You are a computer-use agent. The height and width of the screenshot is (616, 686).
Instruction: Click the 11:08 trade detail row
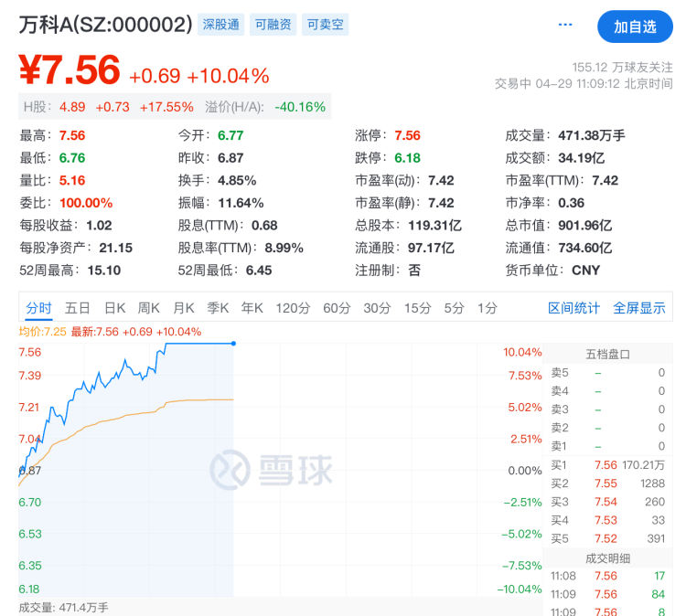[x=607, y=576]
